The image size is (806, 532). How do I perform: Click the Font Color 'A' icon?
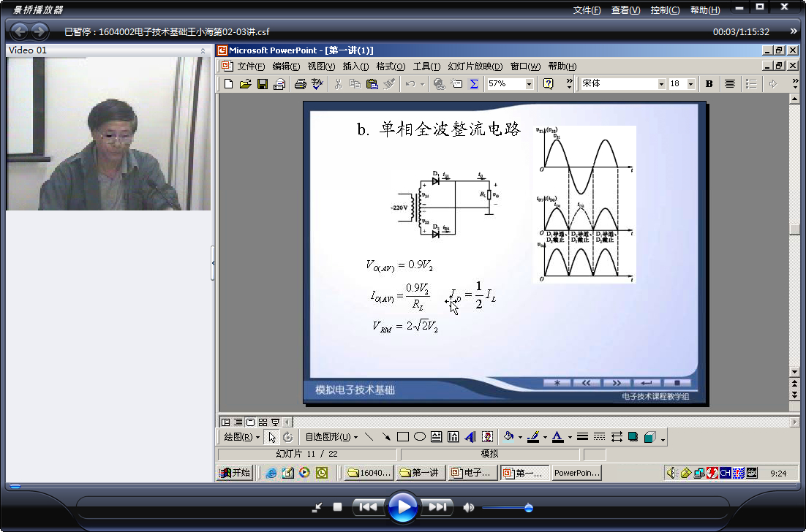[x=558, y=437]
